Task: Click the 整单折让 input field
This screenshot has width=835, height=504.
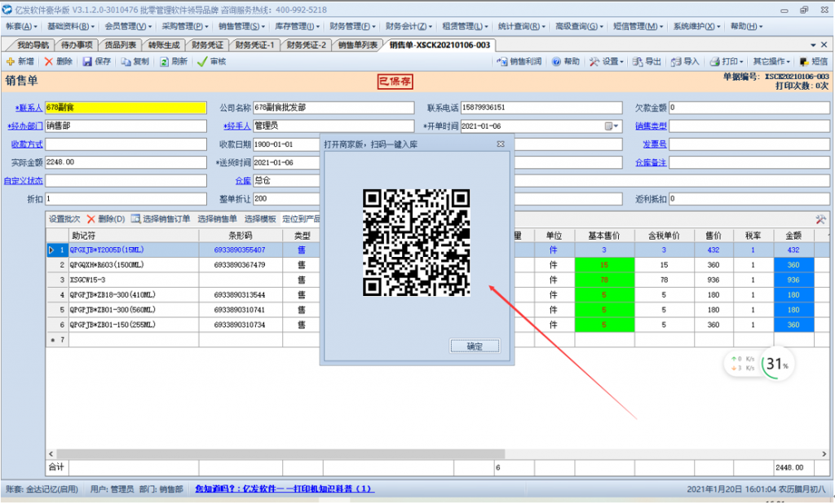Action: click(x=286, y=199)
